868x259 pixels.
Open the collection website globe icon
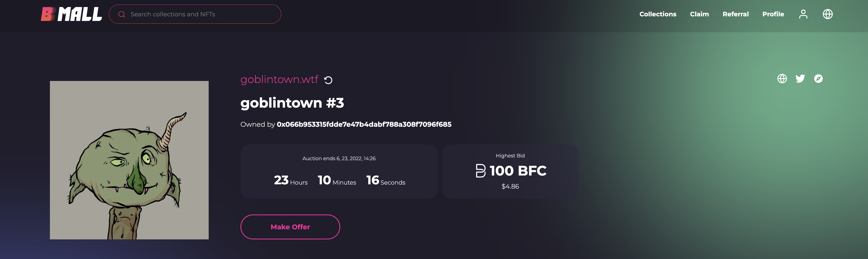(782, 78)
